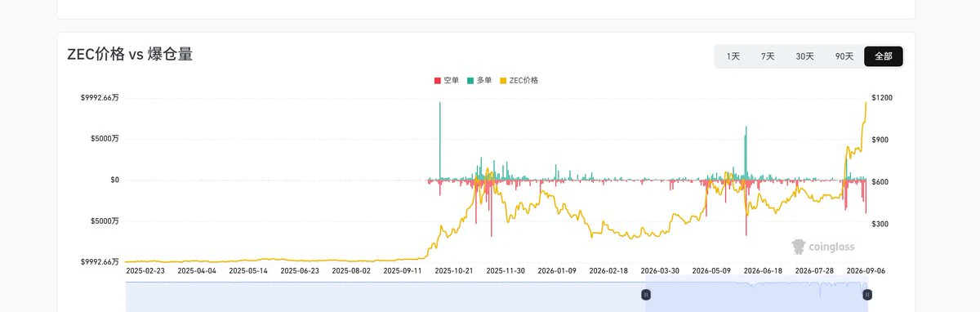Toggle the 多单 legend series
The image size is (980, 312).
pyautogui.click(x=479, y=81)
